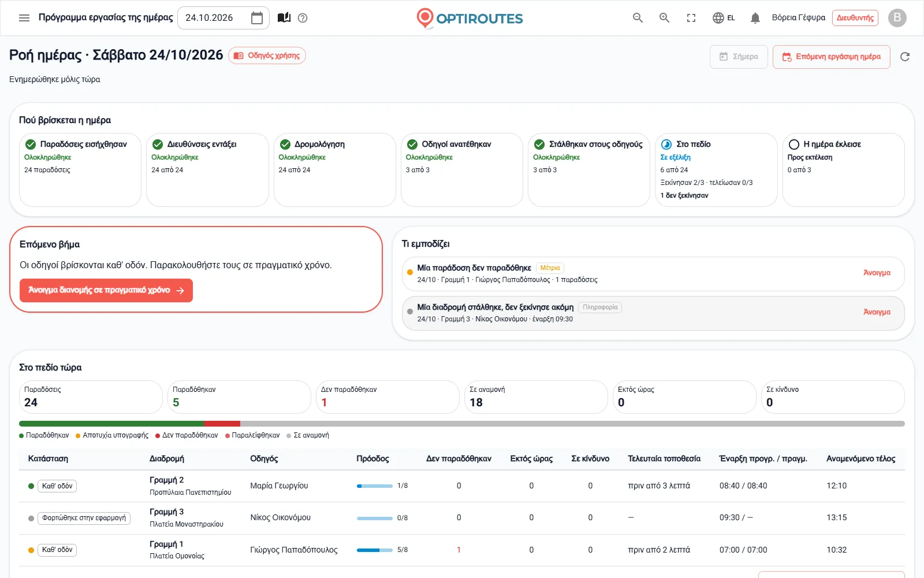Image resolution: width=924 pixels, height=578 pixels.
Task: Click the date field 24.10.2026
Action: tap(223, 18)
